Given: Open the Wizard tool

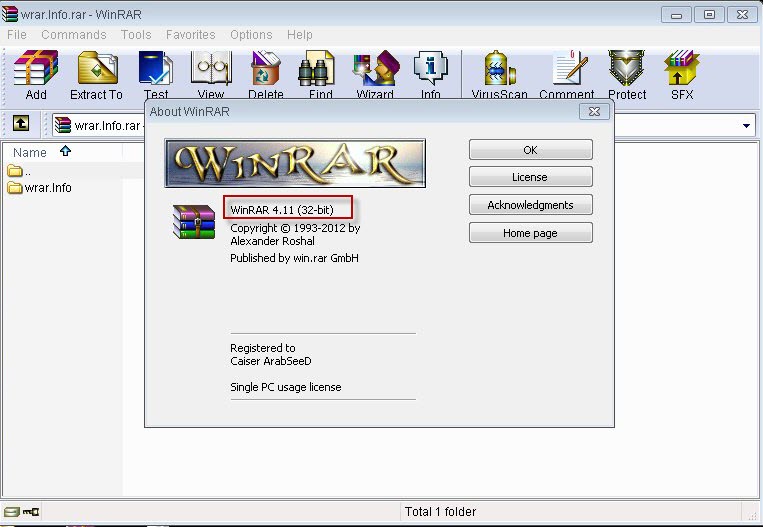Looking at the screenshot, I should coord(375,75).
